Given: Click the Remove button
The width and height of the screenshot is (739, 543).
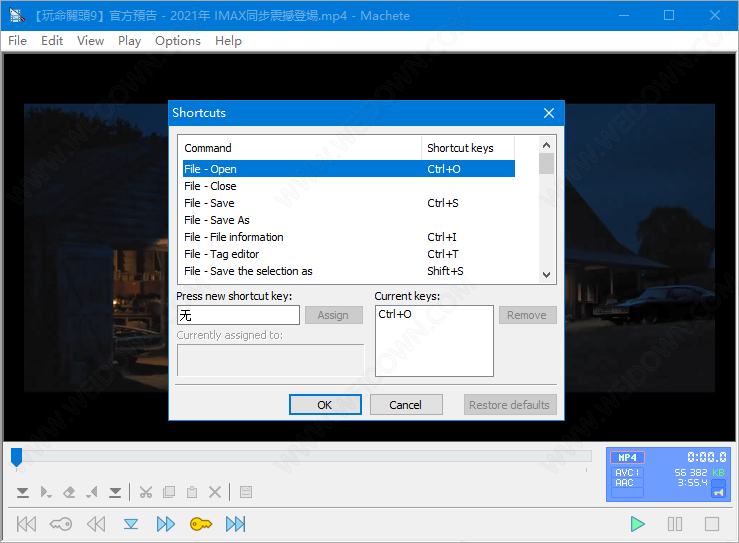Looking at the screenshot, I should (x=527, y=315).
